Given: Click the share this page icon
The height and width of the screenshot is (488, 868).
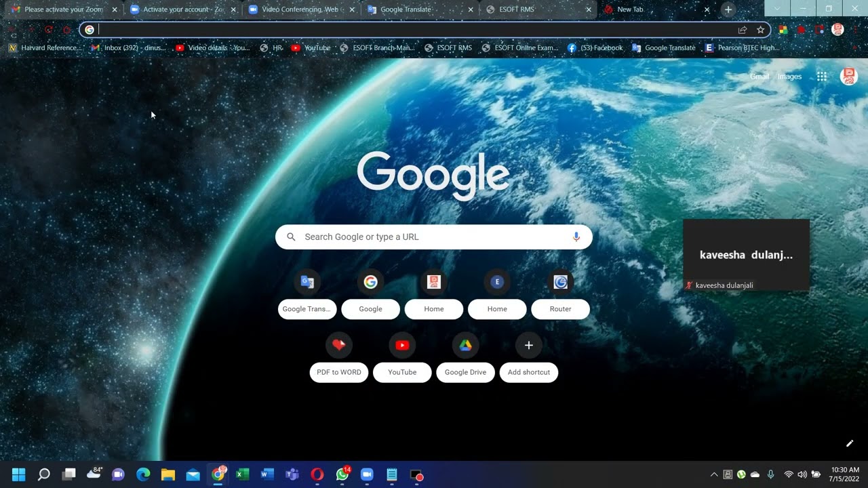Looking at the screenshot, I should (743, 30).
